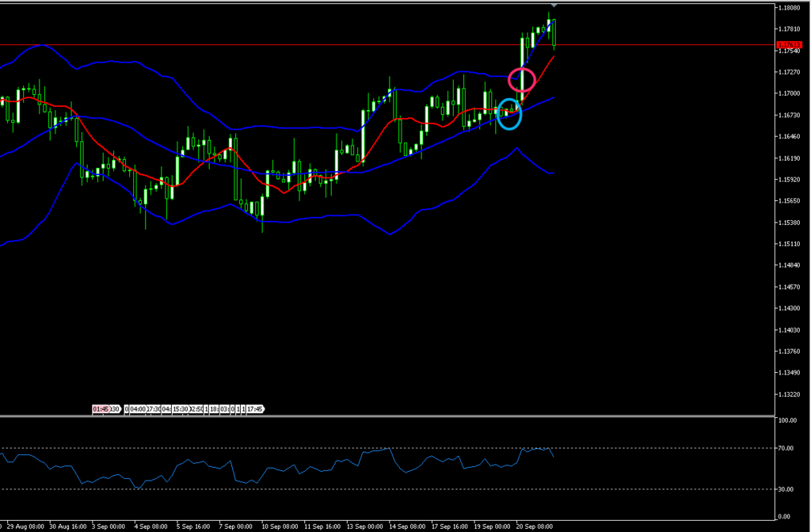Screen dimensions: 811x532
Task: Click the 1.14570 price scale label
Action: pyautogui.click(x=790, y=287)
